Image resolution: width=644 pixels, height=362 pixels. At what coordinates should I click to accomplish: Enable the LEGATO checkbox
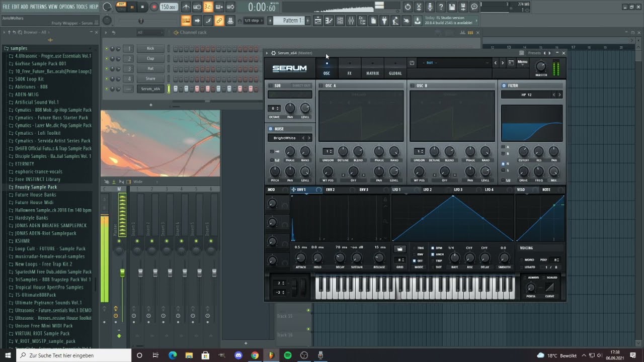tap(522, 267)
